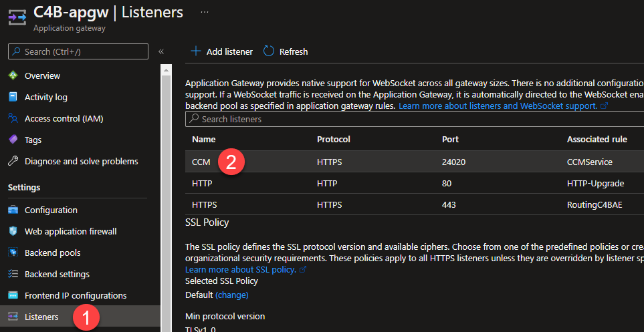Click external link icon after SSL policy link
This screenshot has height=332, width=644.
click(x=303, y=270)
